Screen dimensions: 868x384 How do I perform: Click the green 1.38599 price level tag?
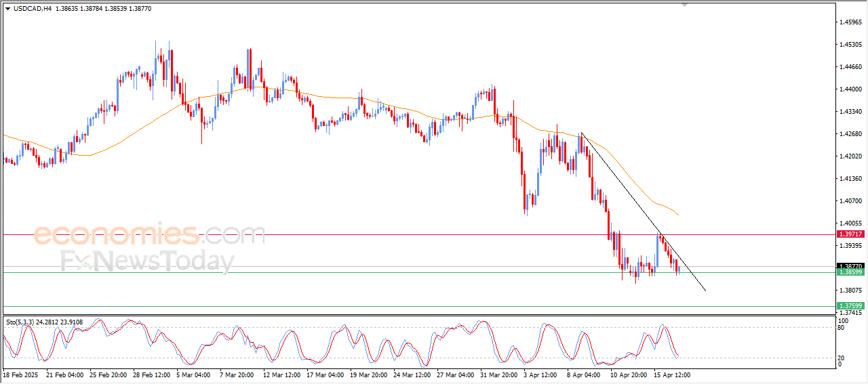(851, 272)
